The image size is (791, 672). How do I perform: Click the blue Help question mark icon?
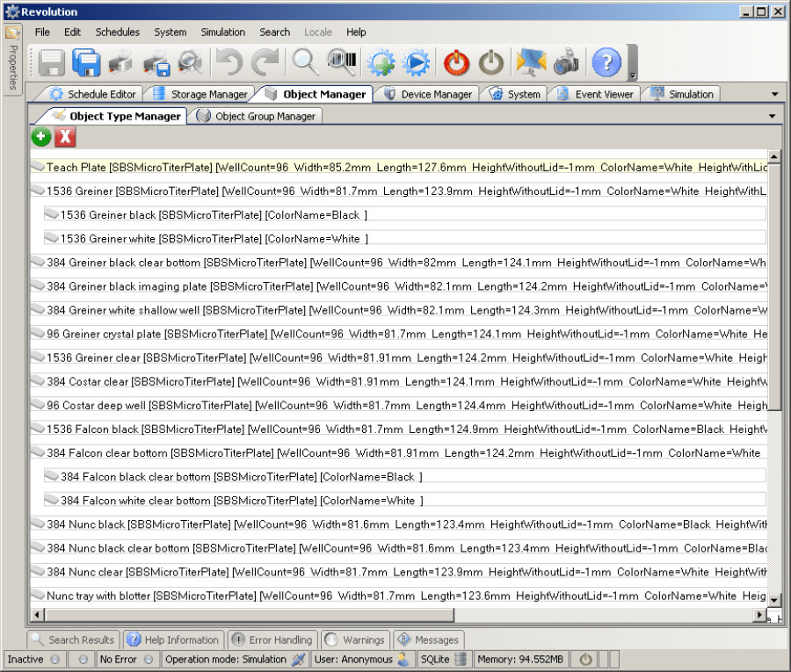point(606,62)
